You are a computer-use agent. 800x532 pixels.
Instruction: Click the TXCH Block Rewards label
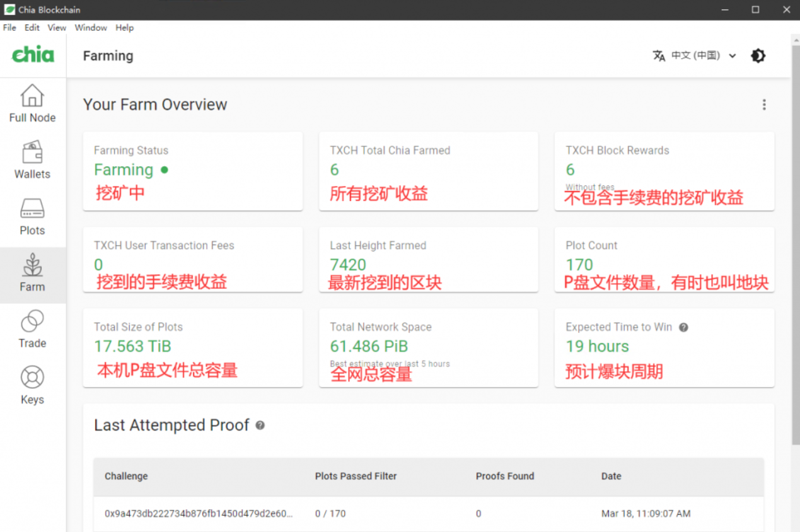(x=617, y=151)
